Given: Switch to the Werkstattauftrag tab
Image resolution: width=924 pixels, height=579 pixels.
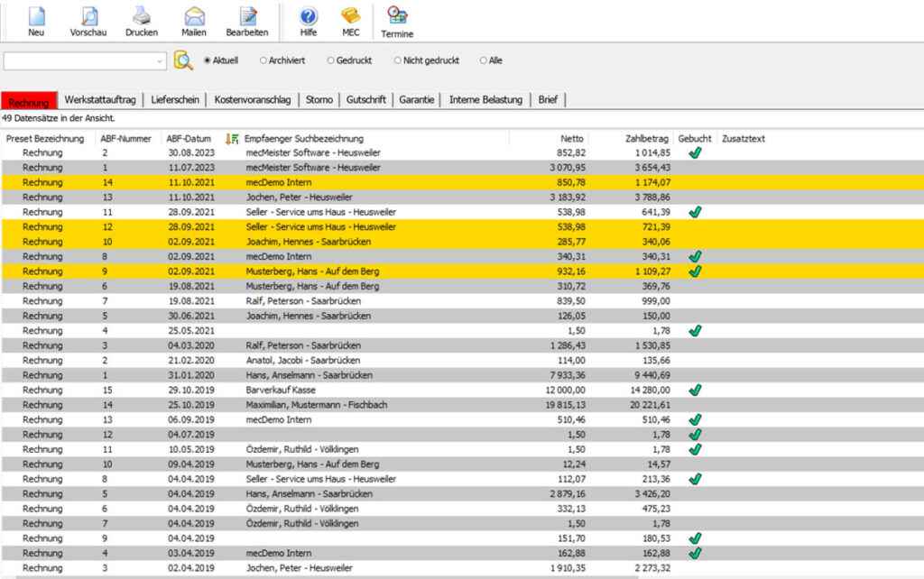Looking at the screenshot, I should (x=100, y=100).
